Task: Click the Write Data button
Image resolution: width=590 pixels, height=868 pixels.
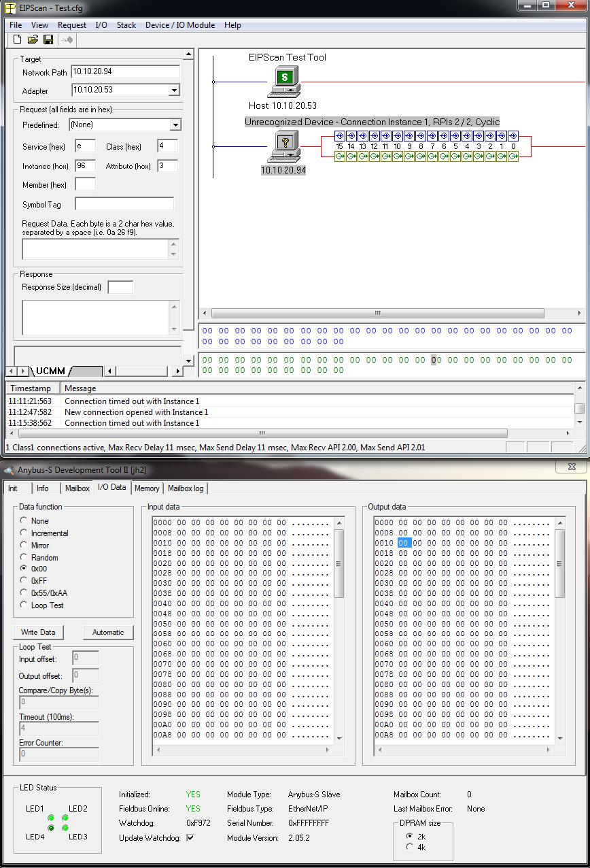Action: coord(38,632)
